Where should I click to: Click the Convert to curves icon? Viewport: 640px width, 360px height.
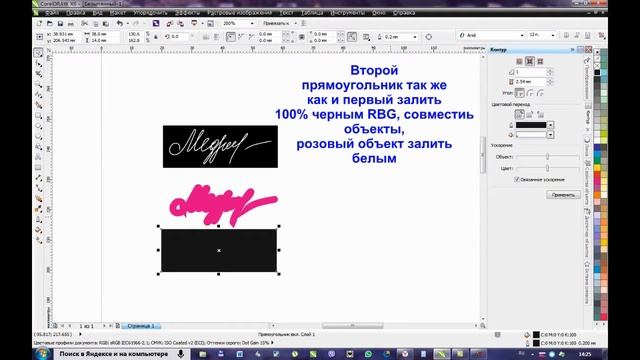point(429,37)
